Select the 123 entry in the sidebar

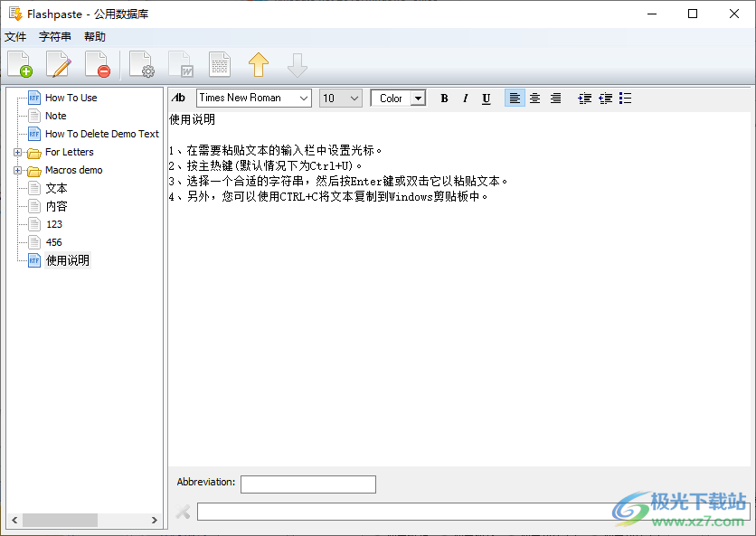(x=54, y=224)
